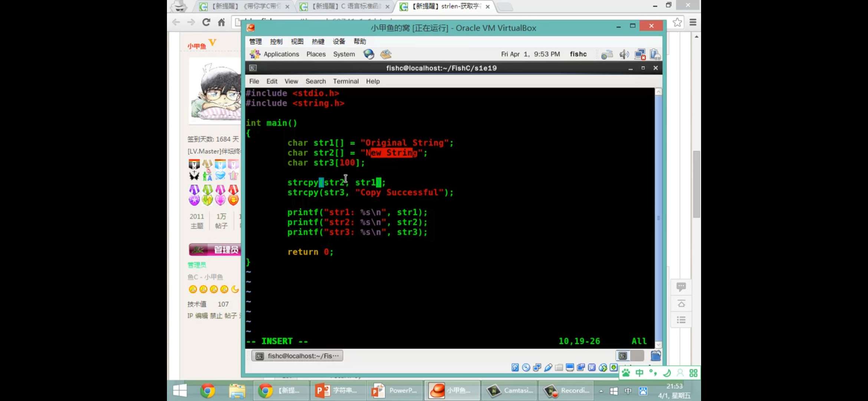Click the GNOME panel clock Fri Apr 1
This screenshot has width=868, height=401.
click(x=530, y=54)
